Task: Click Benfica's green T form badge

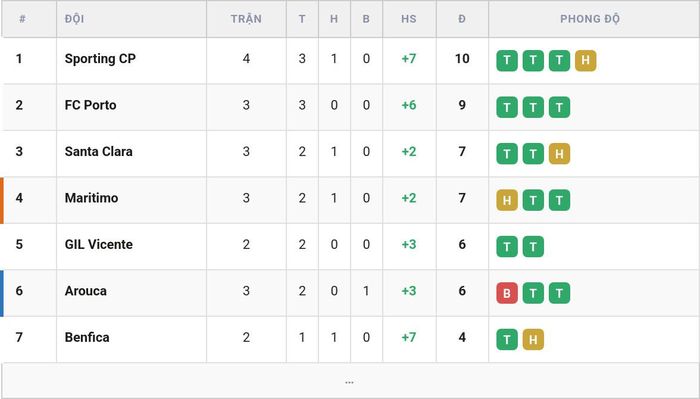Action: click(x=507, y=339)
